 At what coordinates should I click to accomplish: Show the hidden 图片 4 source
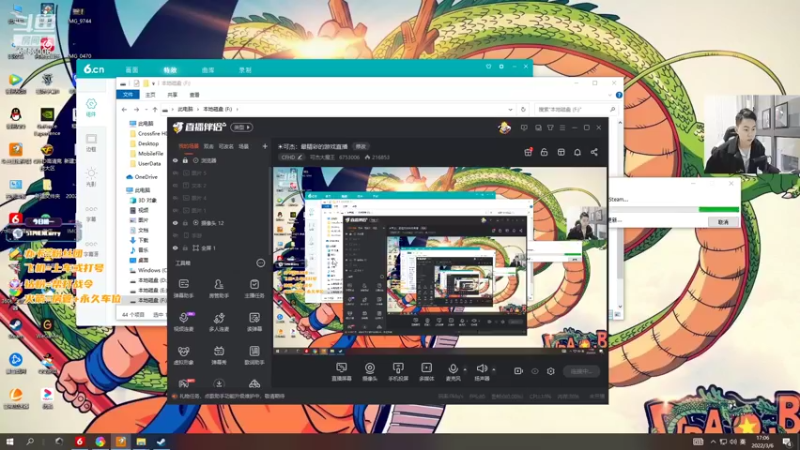[x=175, y=198]
